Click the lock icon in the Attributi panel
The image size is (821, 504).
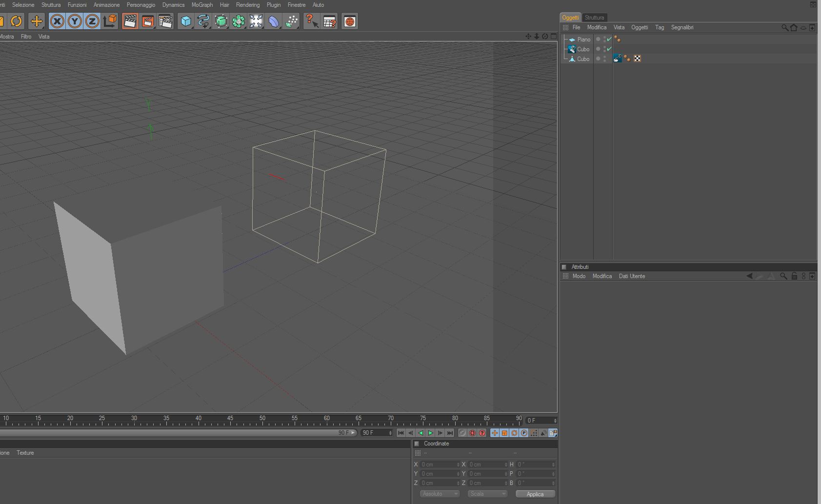point(794,276)
